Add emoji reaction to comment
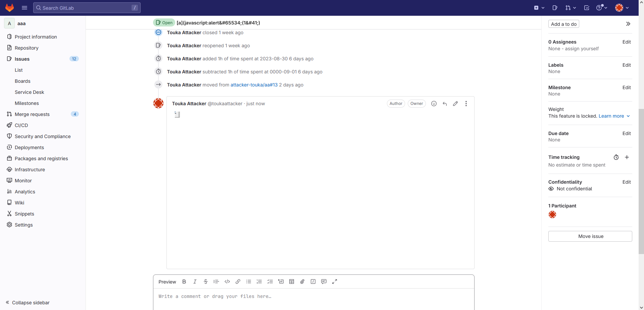 [434, 104]
